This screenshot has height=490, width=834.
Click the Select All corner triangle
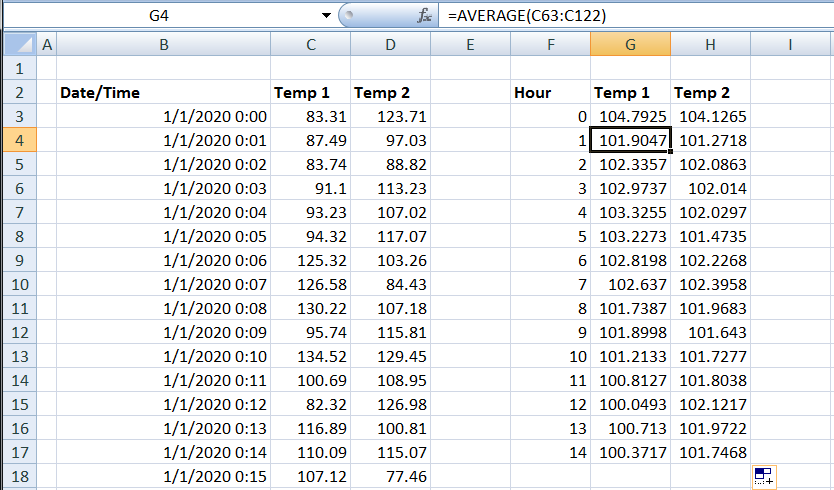click(x=20, y=44)
